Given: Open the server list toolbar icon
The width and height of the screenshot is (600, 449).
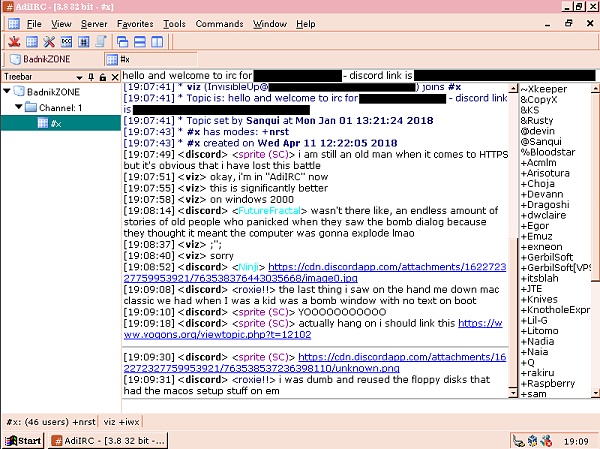Looking at the screenshot, I should pyautogui.click(x=32, y=41).
